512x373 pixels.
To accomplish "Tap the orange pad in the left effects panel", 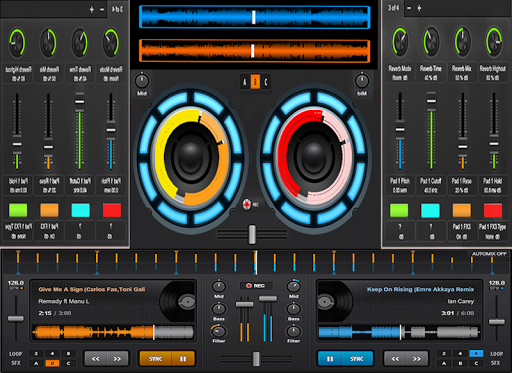I will [x=49, y=210].
